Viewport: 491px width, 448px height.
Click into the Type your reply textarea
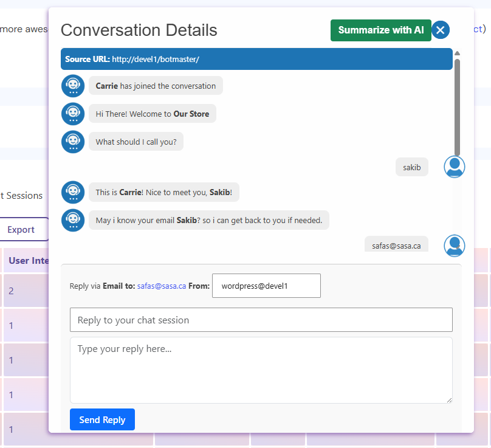[x=261, y=370]
